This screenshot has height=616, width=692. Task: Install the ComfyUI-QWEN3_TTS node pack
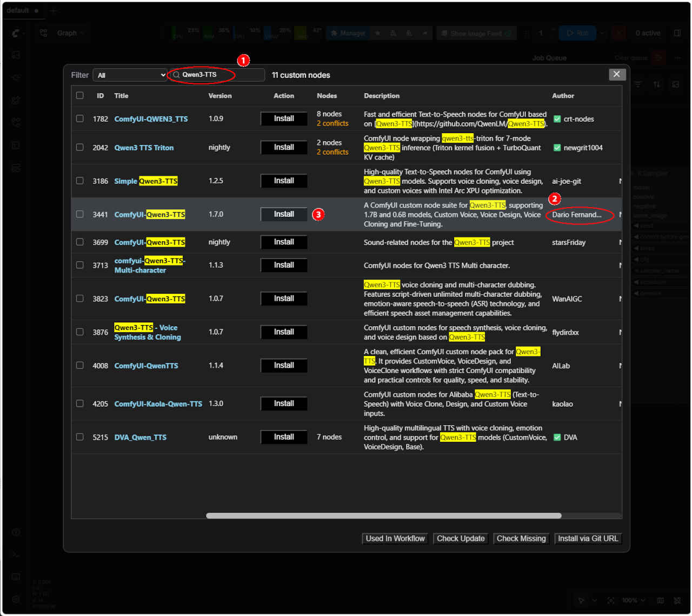pyautogui.click(x=284, y=118)
